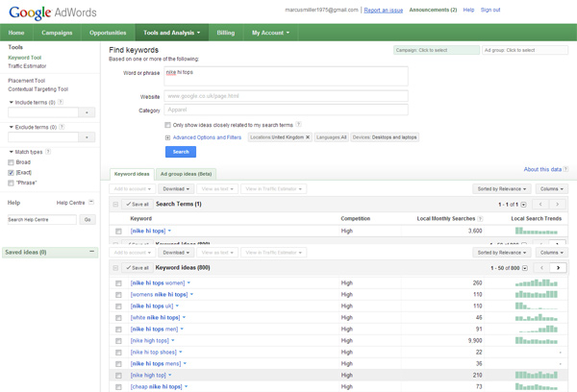Screen dimensions: 577x392
Task: Open the Billing tab
Action: [x=226, y=33]
